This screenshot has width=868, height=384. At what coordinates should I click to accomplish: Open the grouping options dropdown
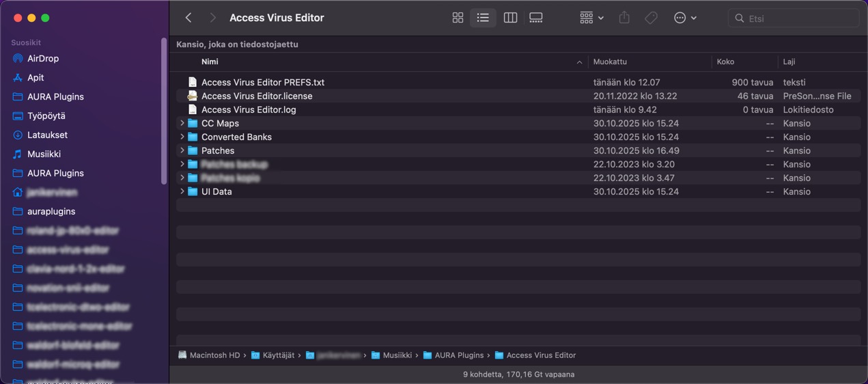pos(591,18)
